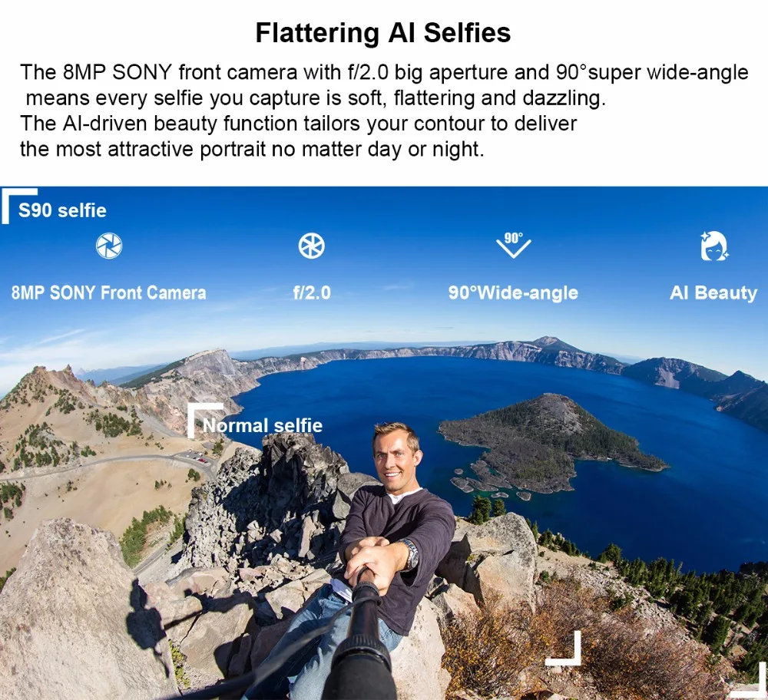Click the AI Beauty label
Viewport: 768px width, 700px height.
pyautogui.click(x=713, y=293)
